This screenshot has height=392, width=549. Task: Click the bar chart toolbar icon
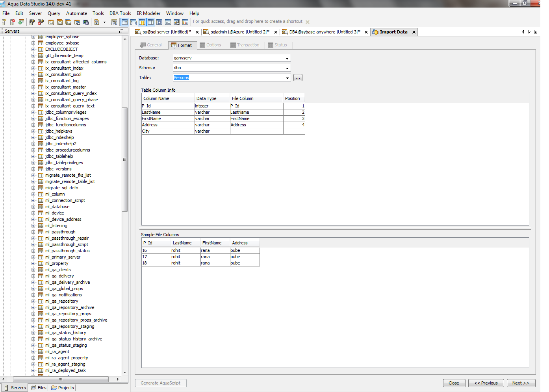pyautogui.click(x=185, y=22)
